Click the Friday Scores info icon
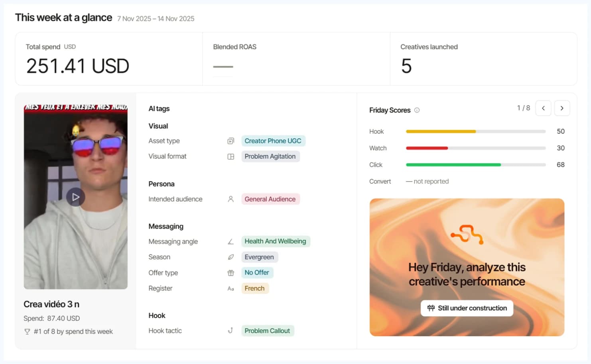Viewport: 591px width, 364px height. pos(417,110)
